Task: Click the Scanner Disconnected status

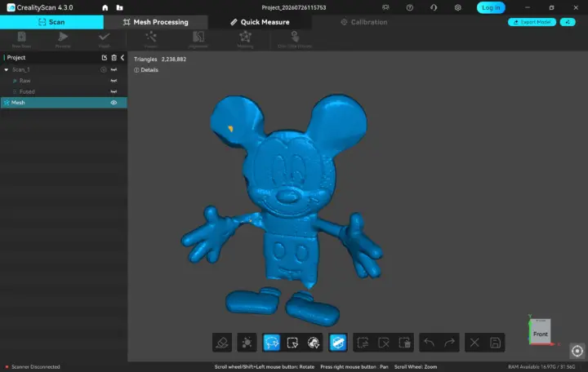Action: point(33,367)
